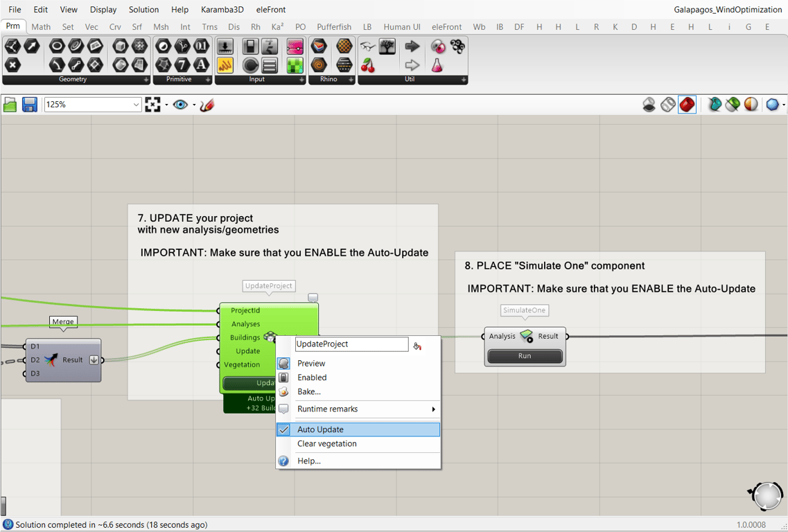Click the Save document floppy icon
This screenshot has width=788, height=532.
click(x=30, y=105)
